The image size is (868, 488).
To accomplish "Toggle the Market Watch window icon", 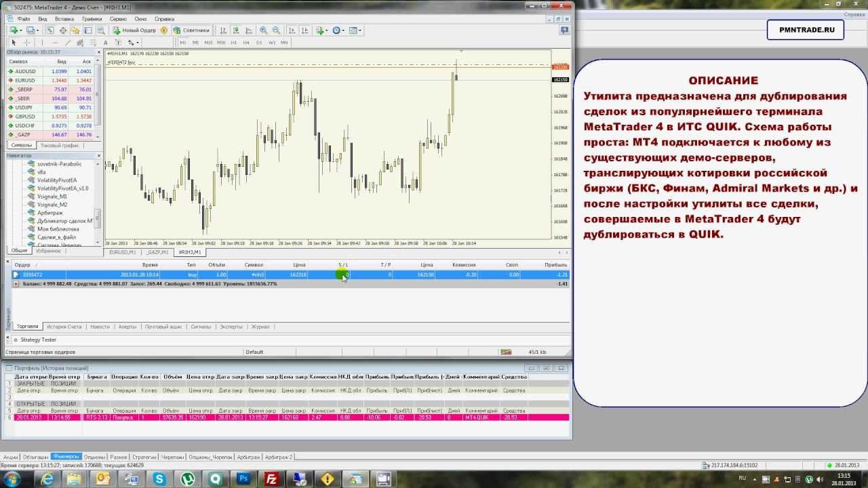I will [50, 30].
